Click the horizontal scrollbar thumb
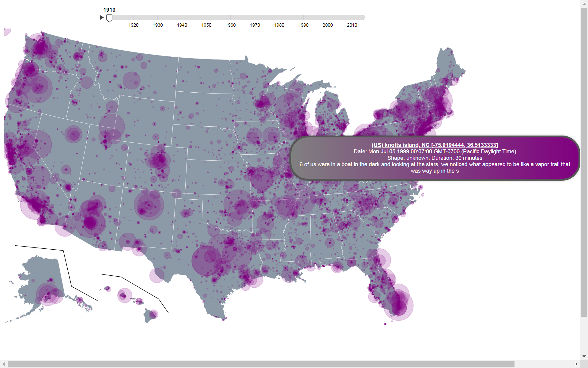Image resolution: width=588 pixels, height=368 pixels. (x=260, y=364)
